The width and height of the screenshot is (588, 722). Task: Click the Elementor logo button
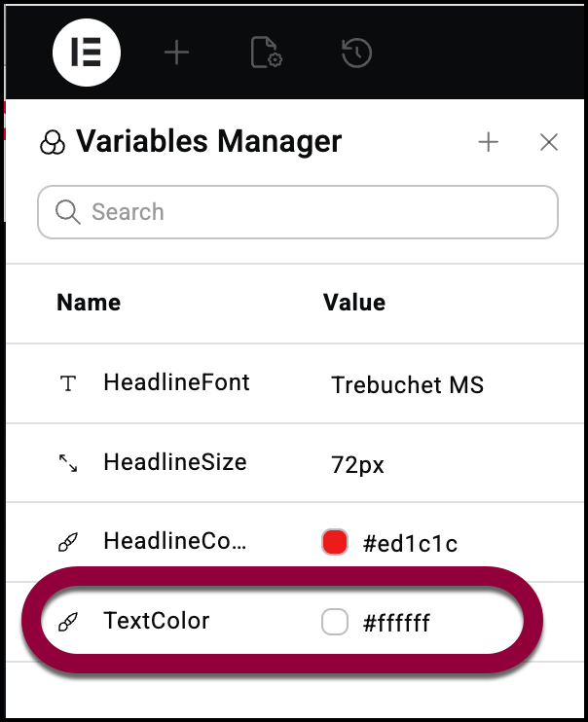87,53
